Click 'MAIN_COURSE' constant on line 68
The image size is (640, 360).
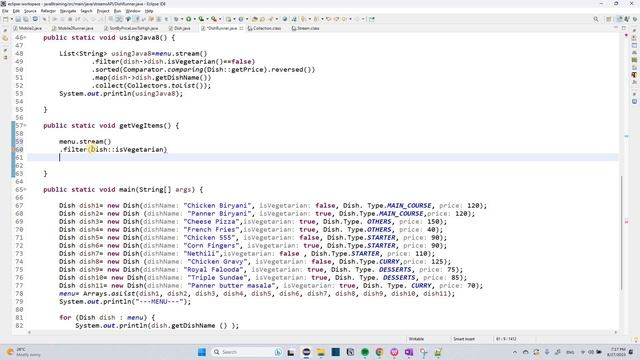(x=402, y=213)
